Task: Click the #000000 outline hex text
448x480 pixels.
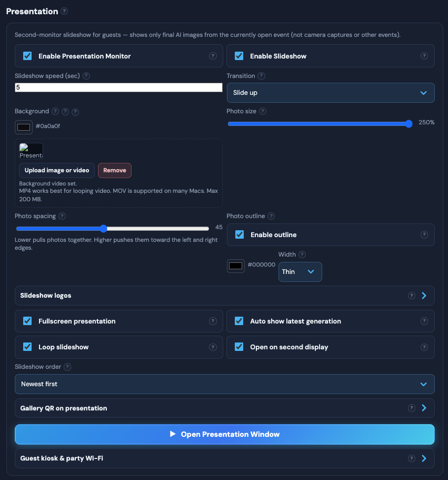Action: (262, 265)
